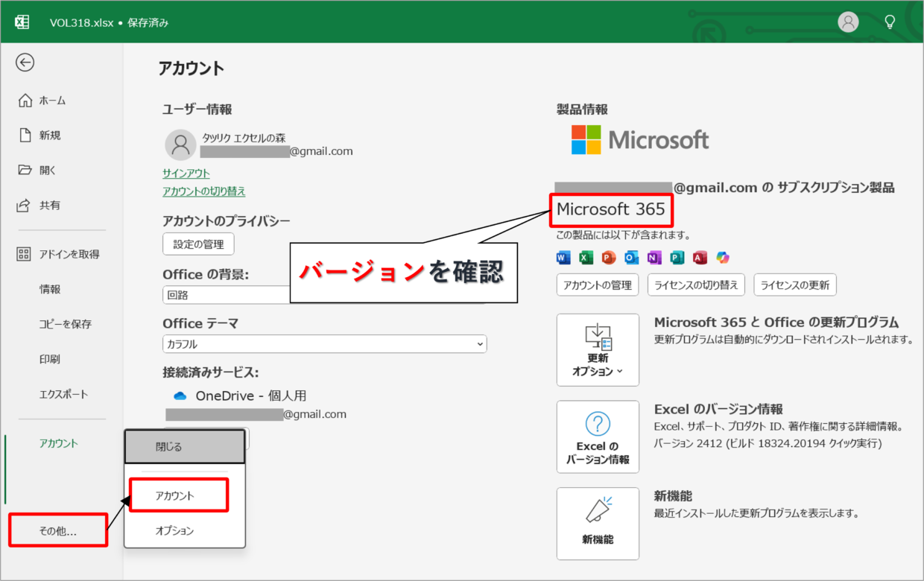Screen dimensions: 924x581
Task: Click the ライセンスの更新 (Update License) button
Action: click(x=796, y=285)
